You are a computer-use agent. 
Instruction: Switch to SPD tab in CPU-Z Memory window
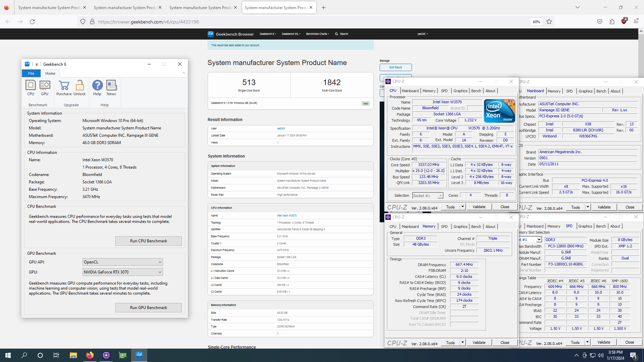pos(444,227)
